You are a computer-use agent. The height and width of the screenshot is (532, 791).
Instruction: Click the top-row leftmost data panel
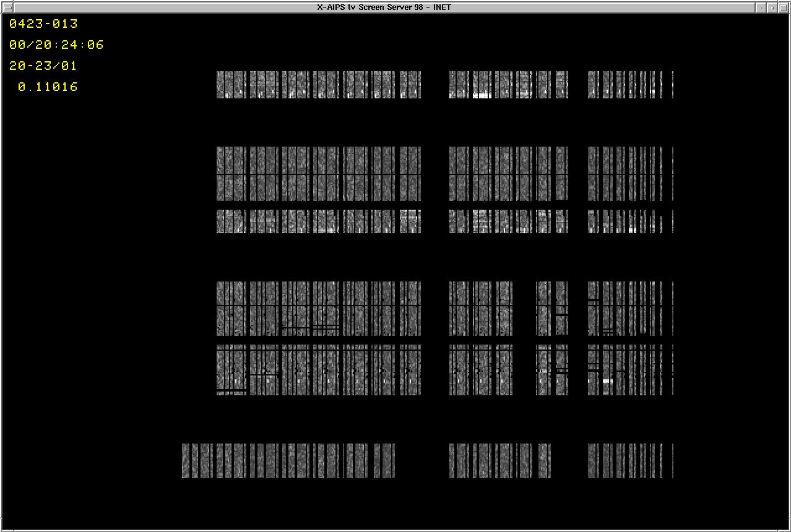pyautogui.click(x=318, y=84)
